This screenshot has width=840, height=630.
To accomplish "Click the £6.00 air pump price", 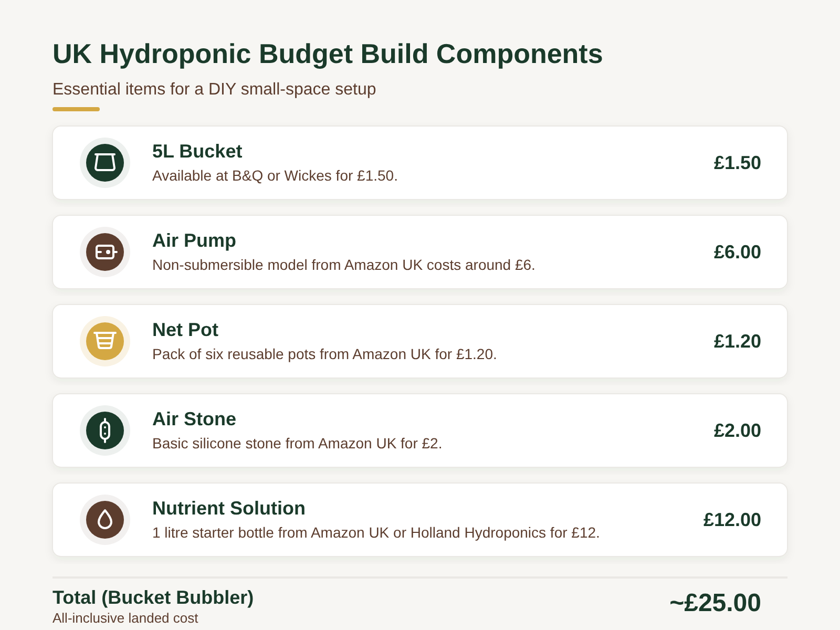I will click(x=737, y=252).
